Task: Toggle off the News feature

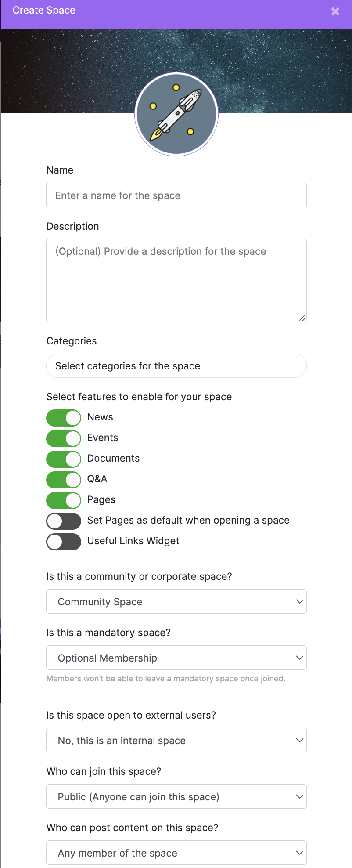Action: 63,417
